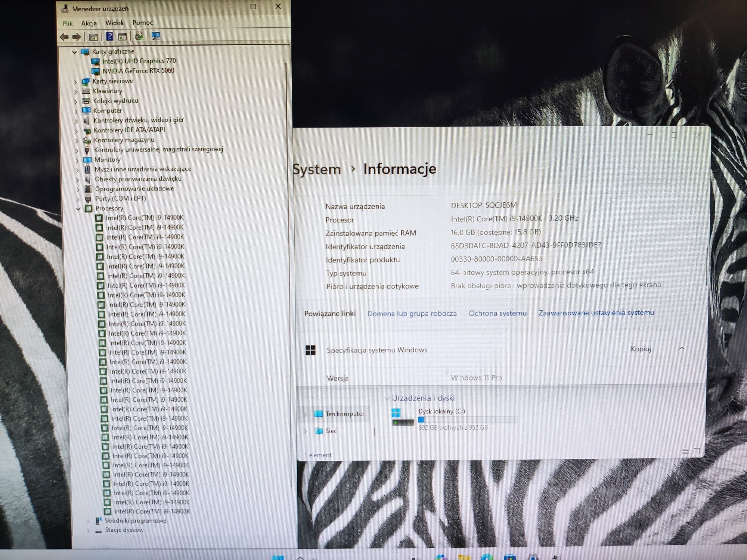
Task: Expand the Kontrolery dźwięku, wideo i gier node
Action: coord(76,121)
